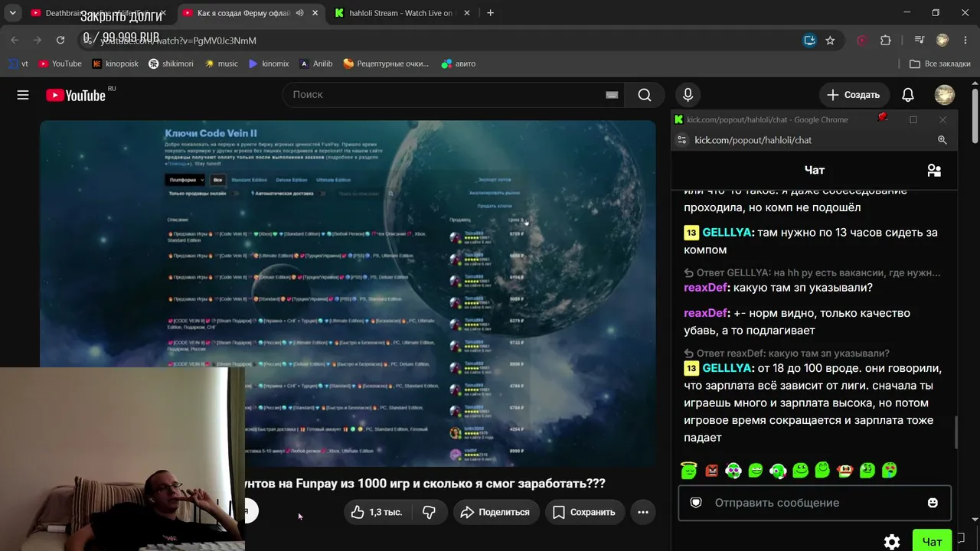Insert the heart-eyes crying emote
Viewport: 980px width, 551px height.
pyautogui.click(x=890, y=470)
